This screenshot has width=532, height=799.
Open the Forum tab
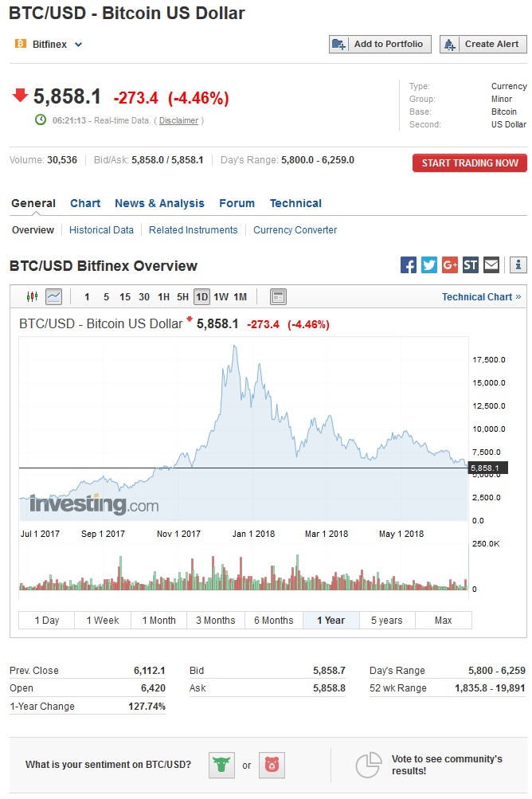tap(237, 203)
